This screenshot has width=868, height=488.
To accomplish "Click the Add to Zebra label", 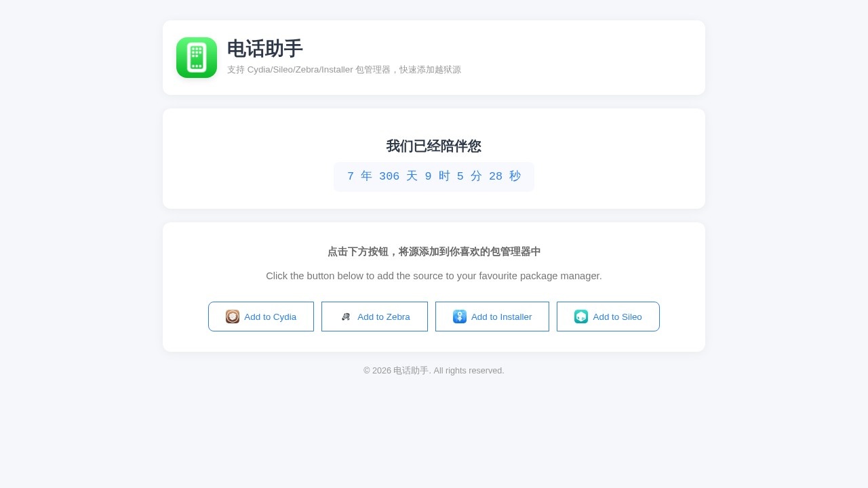I will pyautogui.click(x=384, y=317).
